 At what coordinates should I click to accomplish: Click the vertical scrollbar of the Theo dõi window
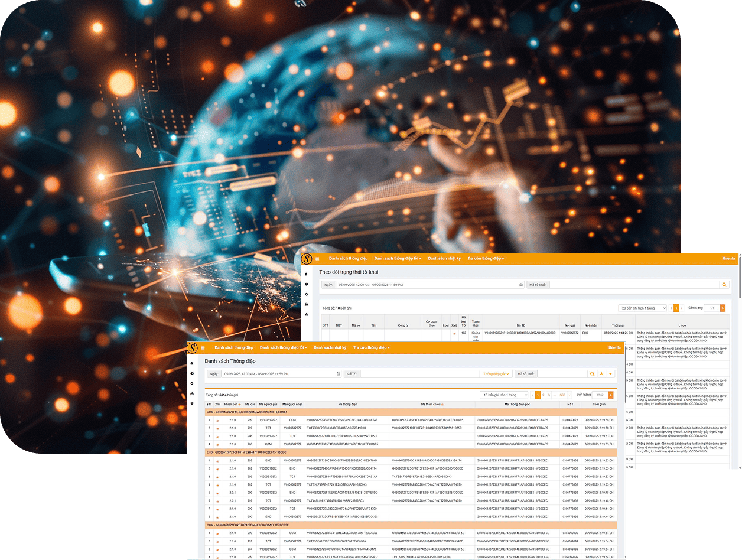pyautogui.click(x=739, y=278)
